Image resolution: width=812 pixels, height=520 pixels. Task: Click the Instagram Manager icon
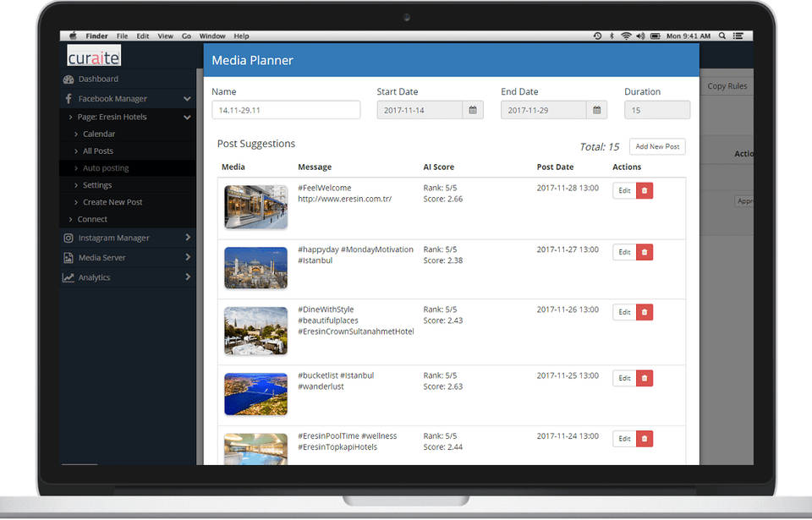tap(69, 238)
